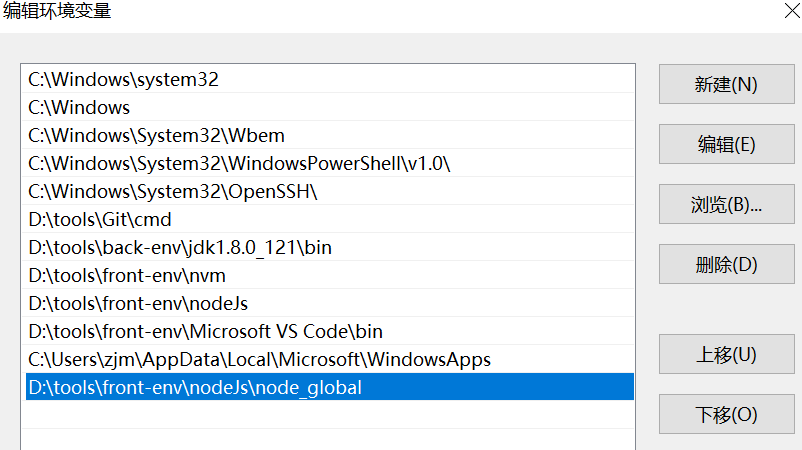Select the C:\Windows path row
The width and height of the screenshot is (802, 450).
327,107
